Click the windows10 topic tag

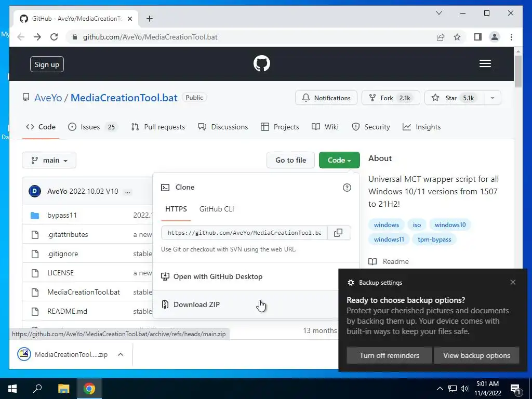click(x=450, y=224)
